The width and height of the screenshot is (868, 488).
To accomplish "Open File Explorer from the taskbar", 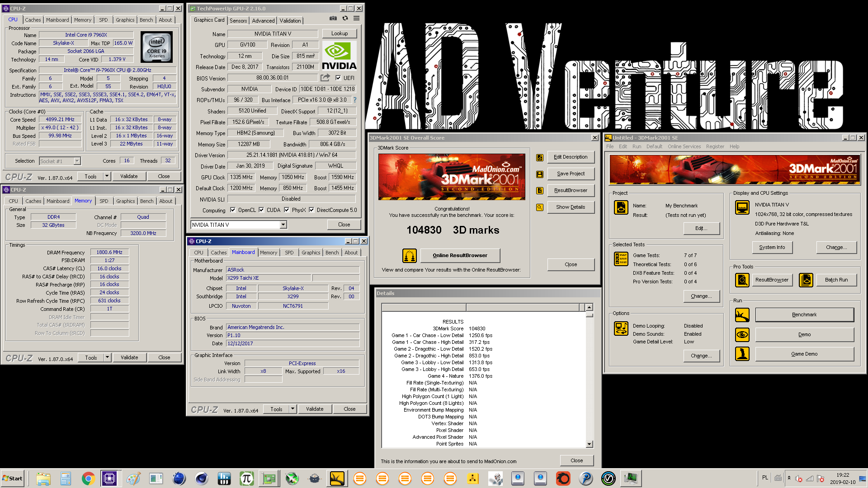I will click(x=43, y=478).
